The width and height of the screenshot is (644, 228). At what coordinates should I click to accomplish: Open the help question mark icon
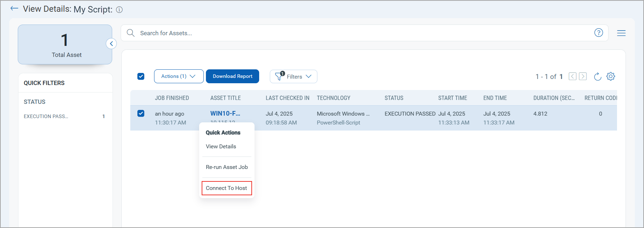click(x=599, y=33)
